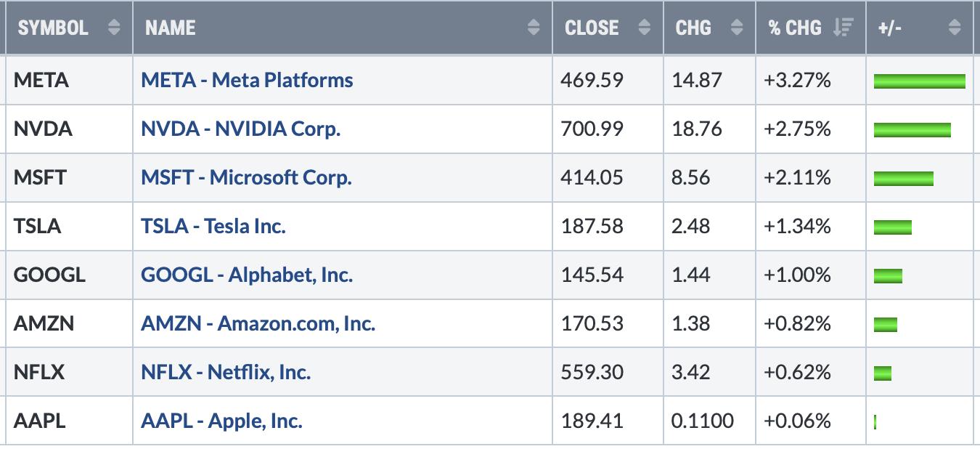The width and height of the screenshot is (980, 449).
Task: Toggle % CHG descending sort icon
Action: (x=843, y=28)
